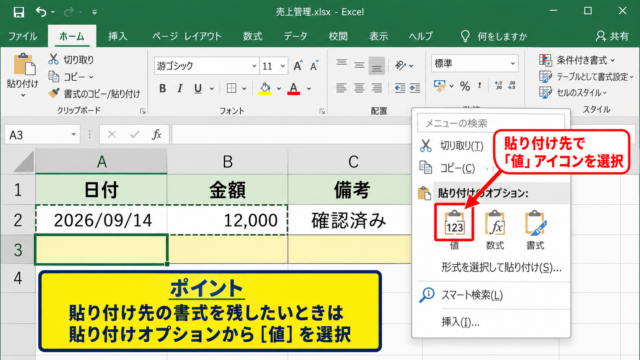The image size is (640, 360).
Task: Click the red font color A
Action: (293, 88)
